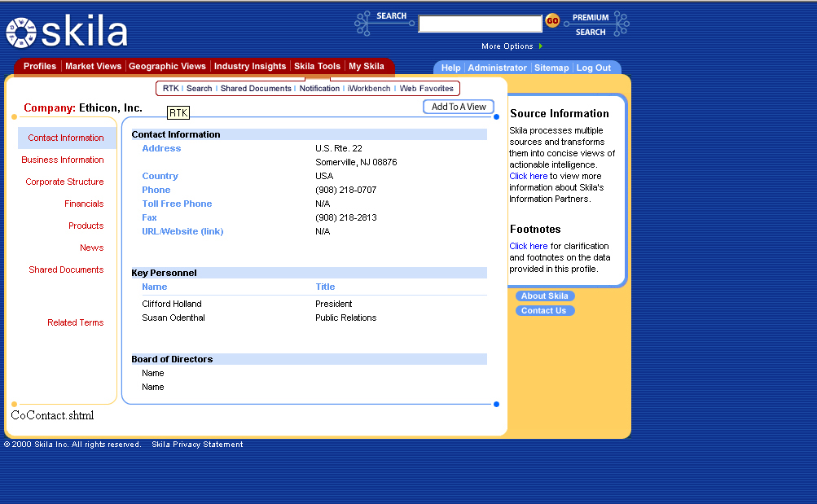Screen dimensions: 817x504
Task: Click the Toll Free Phone label
Action: tap(177, 204)
